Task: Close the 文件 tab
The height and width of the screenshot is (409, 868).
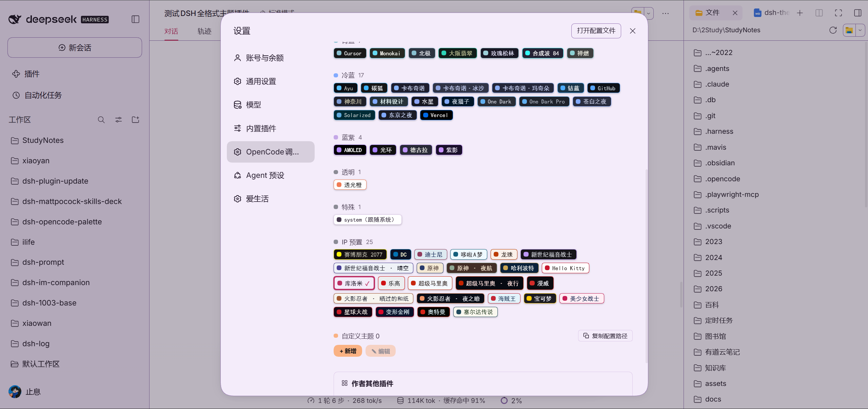Action: point(735,13)
